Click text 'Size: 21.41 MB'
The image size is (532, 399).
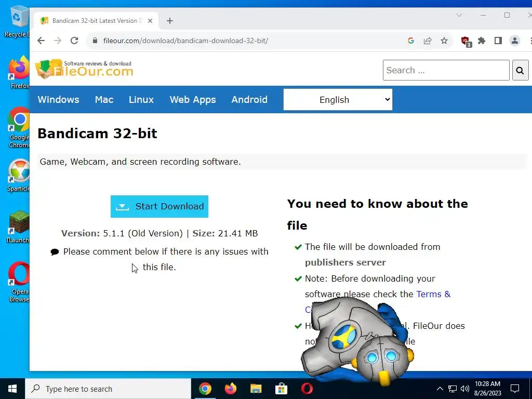(225, 233)
